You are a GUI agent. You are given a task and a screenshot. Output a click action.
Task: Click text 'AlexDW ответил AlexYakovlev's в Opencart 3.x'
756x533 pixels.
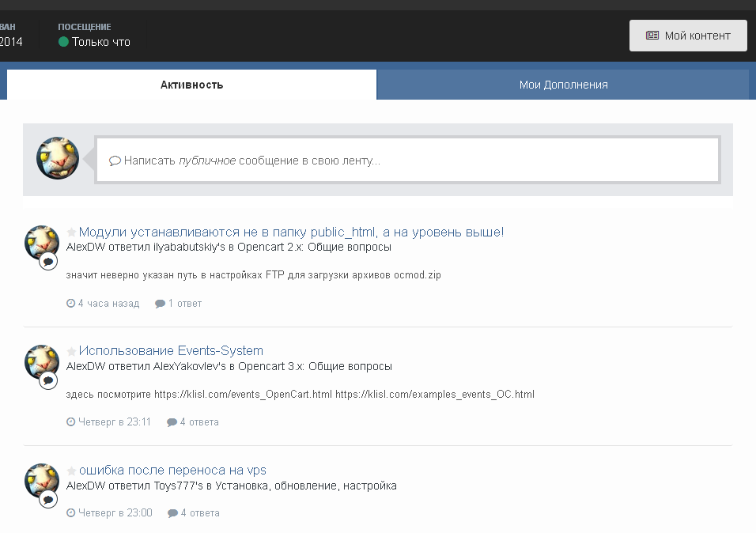[x=183, y=367]
